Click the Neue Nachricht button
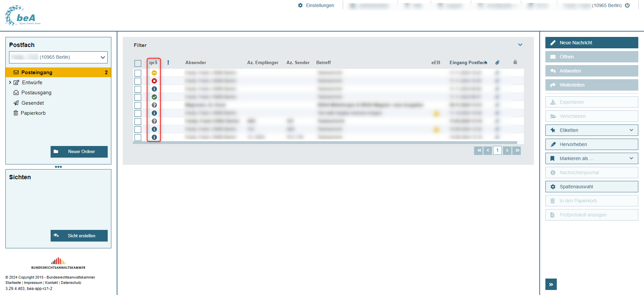The height and width of the screenshot is (295, 644). coord(592,43)
